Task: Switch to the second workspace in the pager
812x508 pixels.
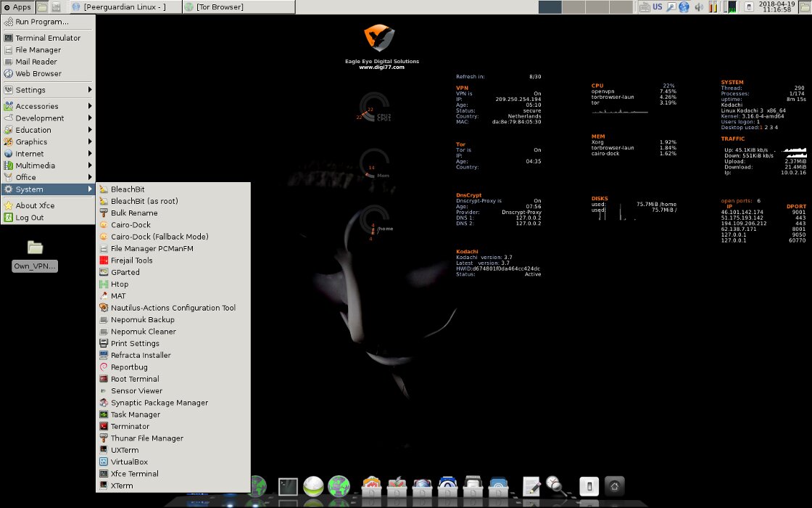Action: coord(573,7)
